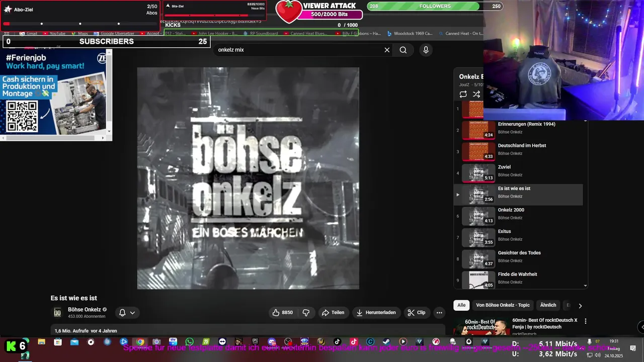
Task: Open the taskbar clock showing 19:31
Action: [x=614, y=341]
